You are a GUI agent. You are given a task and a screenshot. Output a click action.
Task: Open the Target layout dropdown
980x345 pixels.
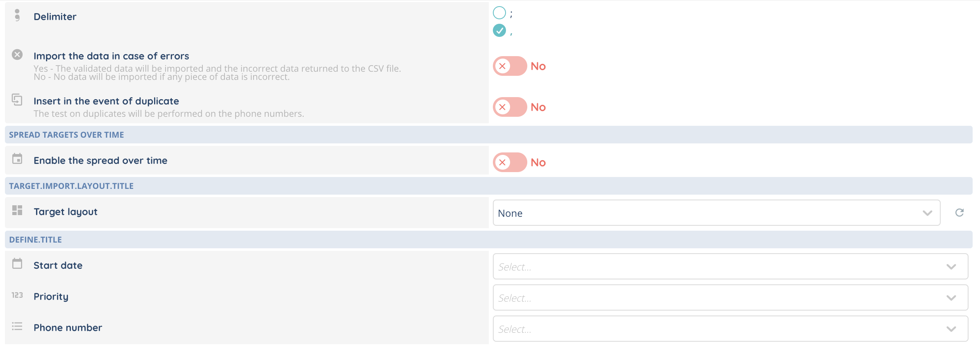(716, 213)
